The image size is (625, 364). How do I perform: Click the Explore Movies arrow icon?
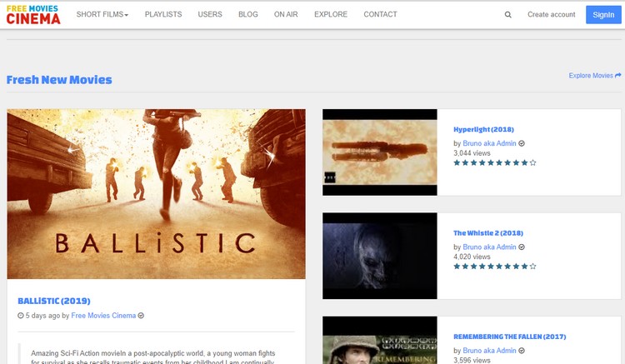pos(618,76)
